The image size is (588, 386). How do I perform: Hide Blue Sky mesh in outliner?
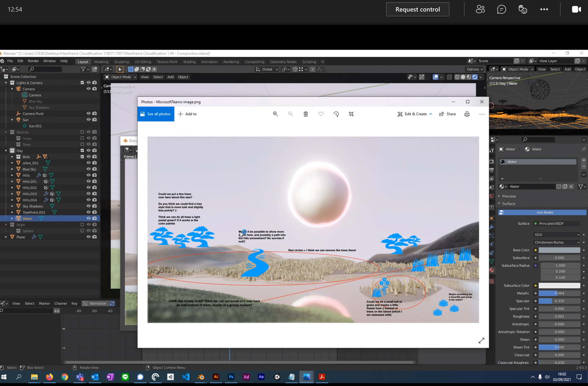click(x=89, y=169)
